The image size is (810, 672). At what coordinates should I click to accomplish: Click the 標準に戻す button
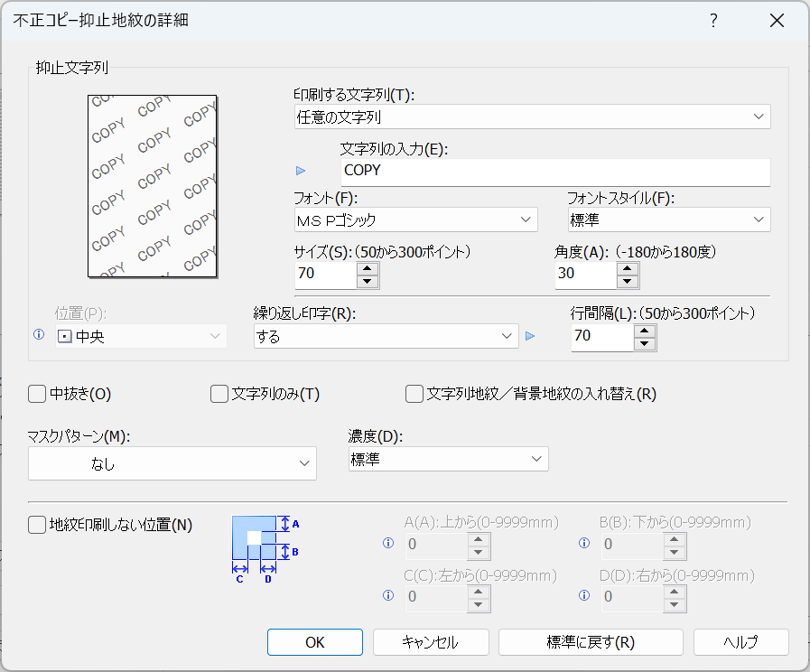(x=591, y=642)
